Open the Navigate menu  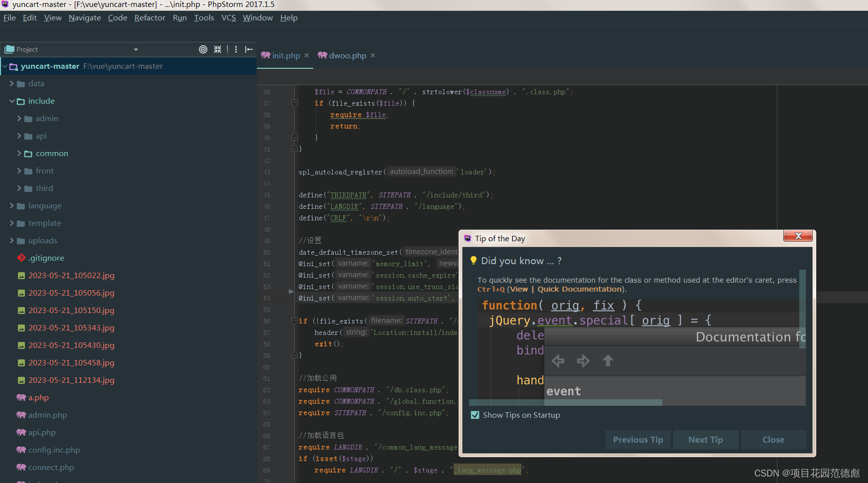pos(85,18)
